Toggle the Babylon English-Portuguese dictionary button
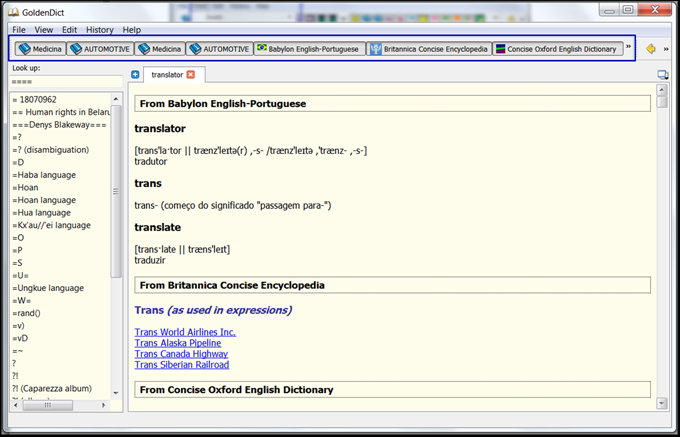Viewport: 680px width, 437px height. click(x=310, y=49)
